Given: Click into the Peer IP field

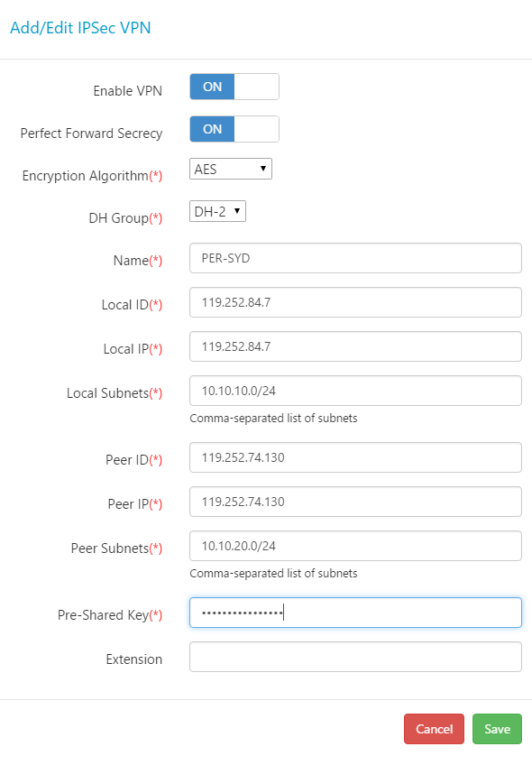Looking at the screenshot, I should [355, 502].
